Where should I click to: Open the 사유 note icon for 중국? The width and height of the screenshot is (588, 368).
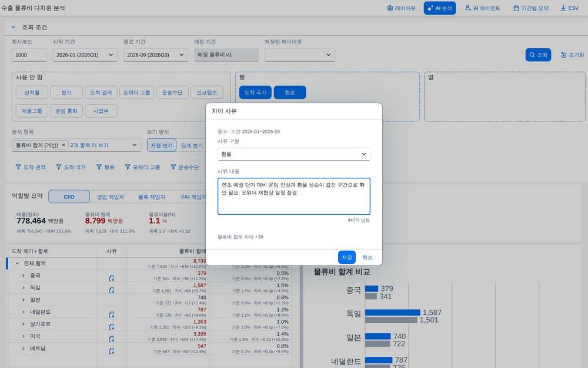[x=111, y=279]
